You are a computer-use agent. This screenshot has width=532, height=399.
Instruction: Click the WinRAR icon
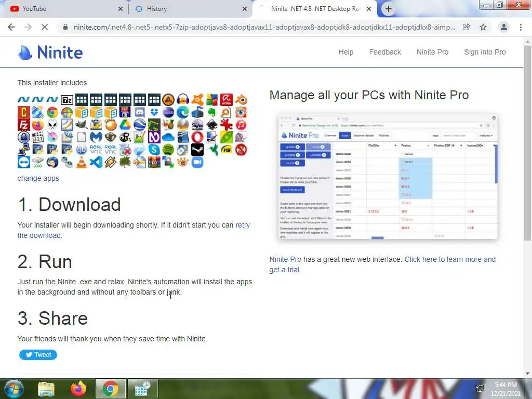click(154, 162)
